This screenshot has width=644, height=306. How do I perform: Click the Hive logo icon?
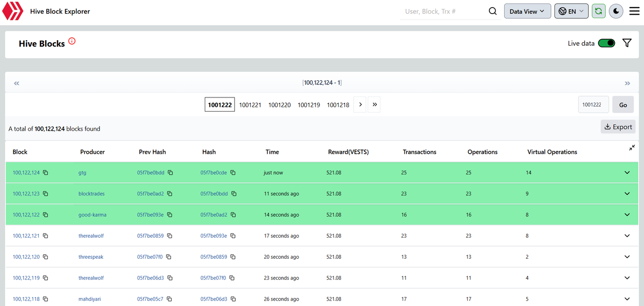pos(13,11)
